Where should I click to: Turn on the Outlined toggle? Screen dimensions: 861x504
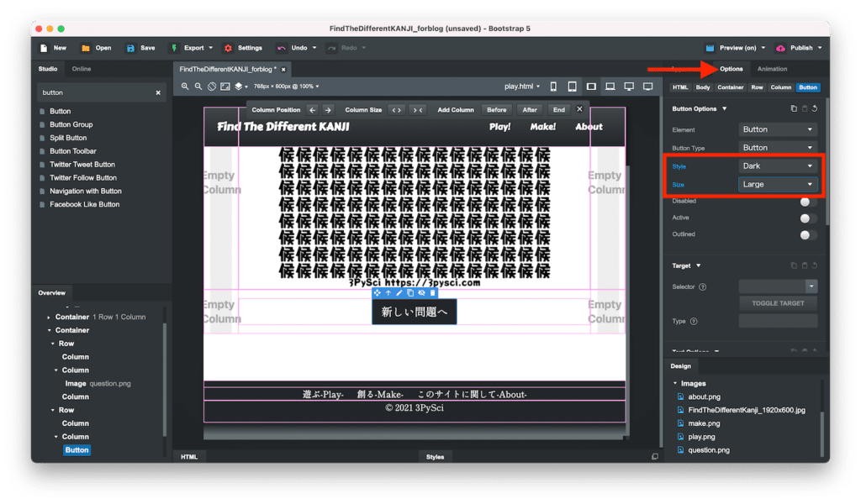click(x=807, y=235)
